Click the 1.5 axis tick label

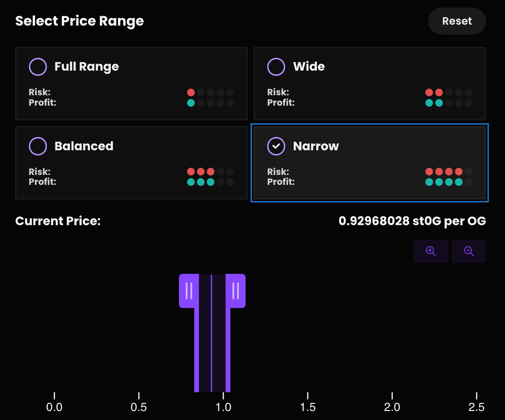coord(308,407)
